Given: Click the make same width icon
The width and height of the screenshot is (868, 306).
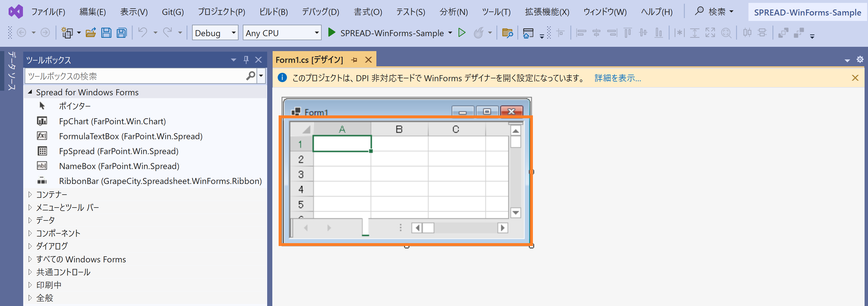Looking at the screenshot, I should [679, 33].
